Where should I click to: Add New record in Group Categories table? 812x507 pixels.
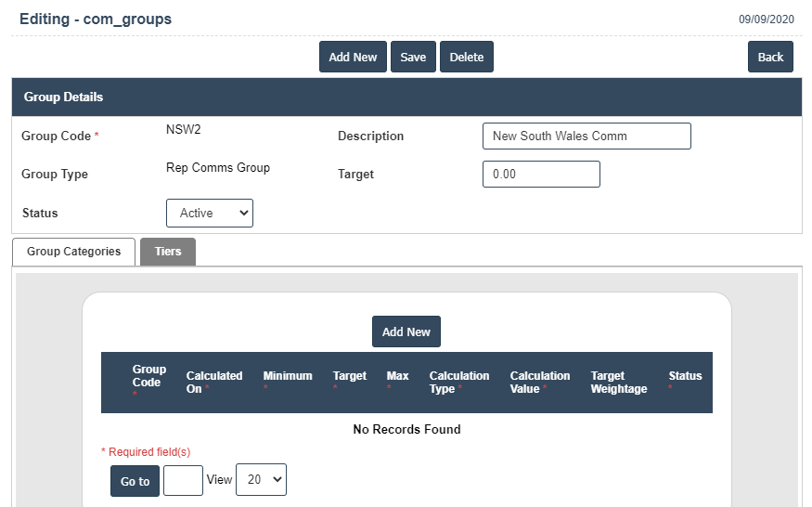click(x=406, y=331)
